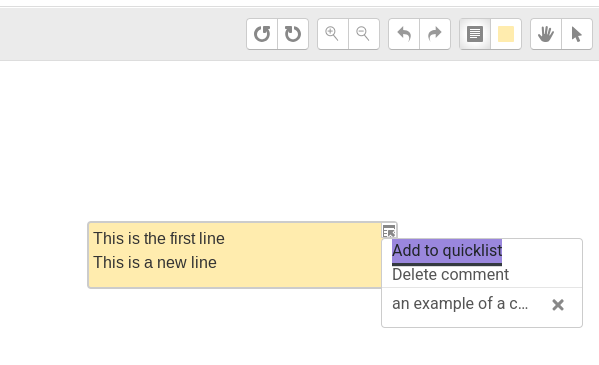Undo the last annotation change

(404, 34)
